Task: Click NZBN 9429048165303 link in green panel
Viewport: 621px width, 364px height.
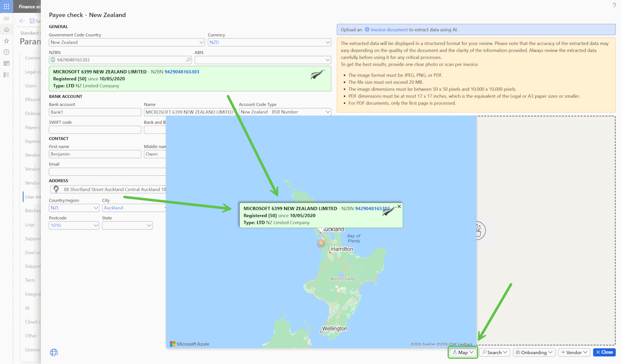Action: [x=182, y=72]
